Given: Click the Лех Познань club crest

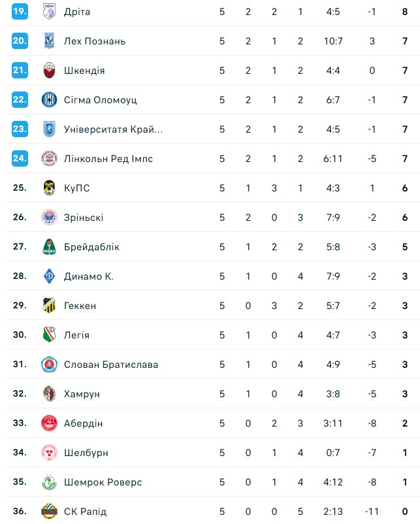Looking at the screenshot, I should point(49,41).
